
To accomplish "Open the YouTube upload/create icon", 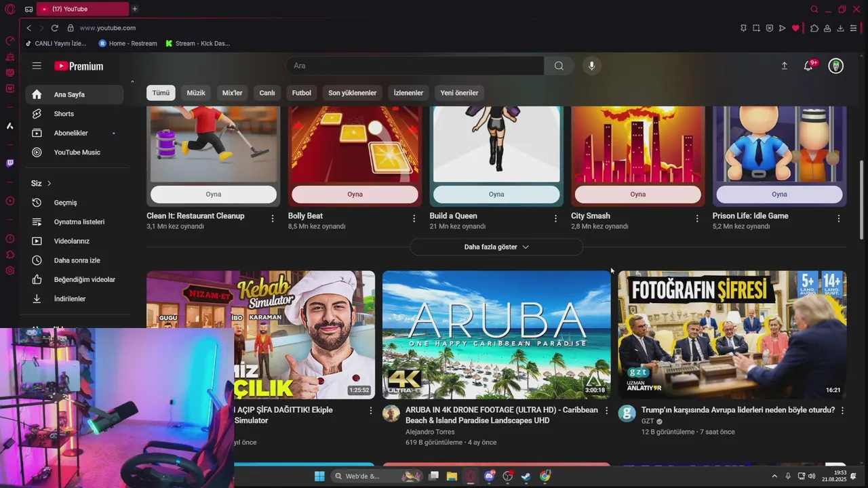I will click(x=785, y=66).
